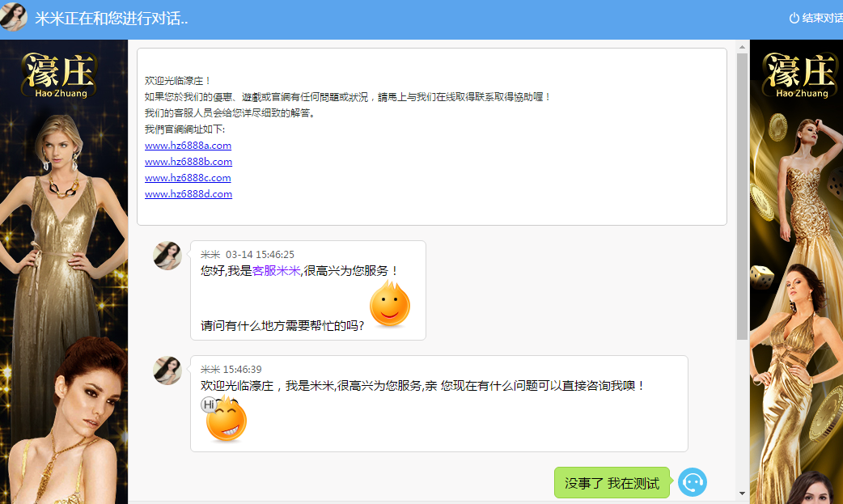
Task: Click timestamp 米米 15:46:39
Action: (x=231, y=370)
